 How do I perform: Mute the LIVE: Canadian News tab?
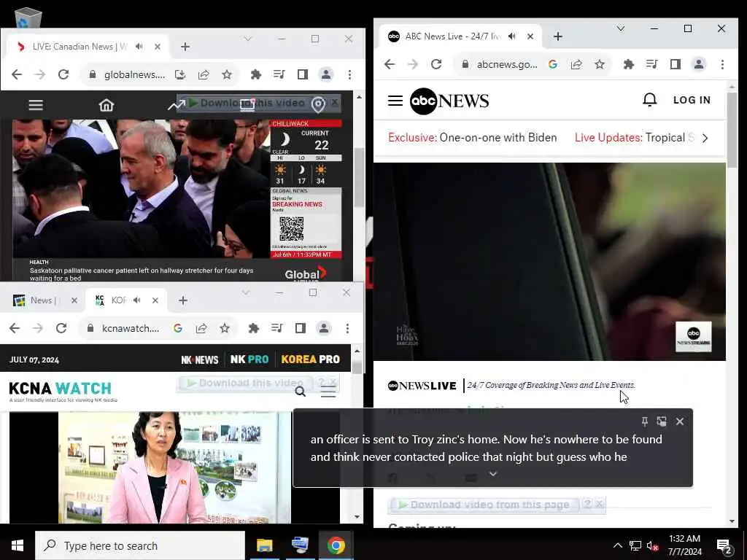point(139,46)
